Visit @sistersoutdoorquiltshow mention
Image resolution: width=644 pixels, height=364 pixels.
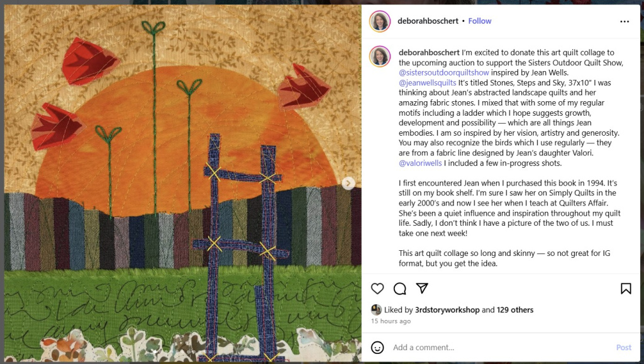(443, 73)
